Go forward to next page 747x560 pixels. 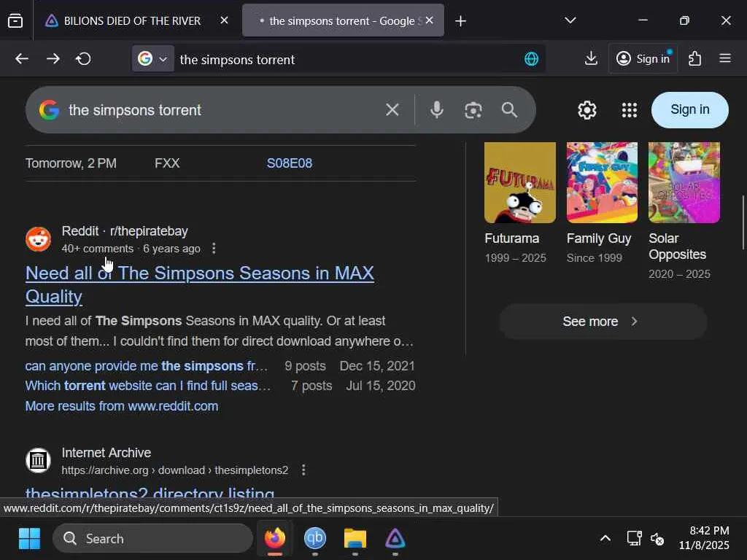[53, 58]
